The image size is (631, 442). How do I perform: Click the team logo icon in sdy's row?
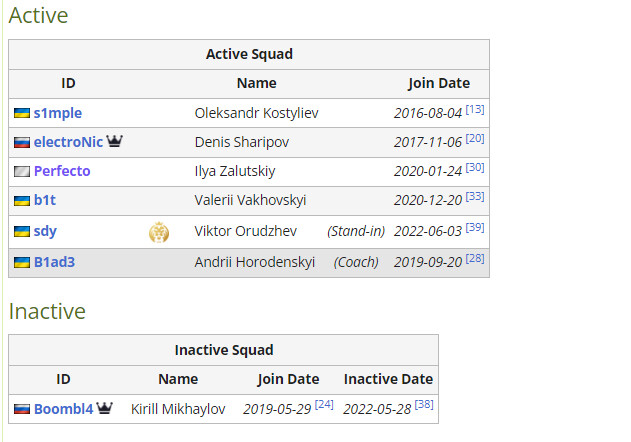click(x=159, y=232)
